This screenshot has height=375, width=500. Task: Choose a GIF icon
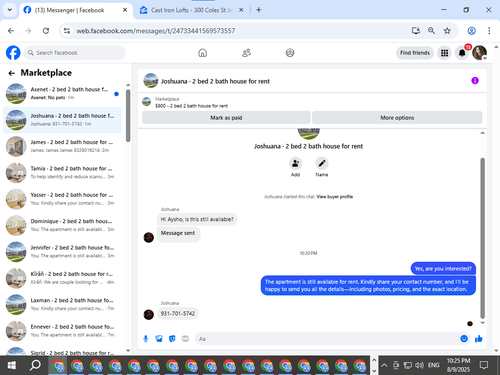185,339
